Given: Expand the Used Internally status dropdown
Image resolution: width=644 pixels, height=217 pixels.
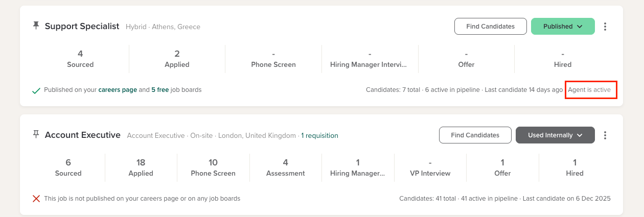Looking at the screenshot, I should point(555,135).
